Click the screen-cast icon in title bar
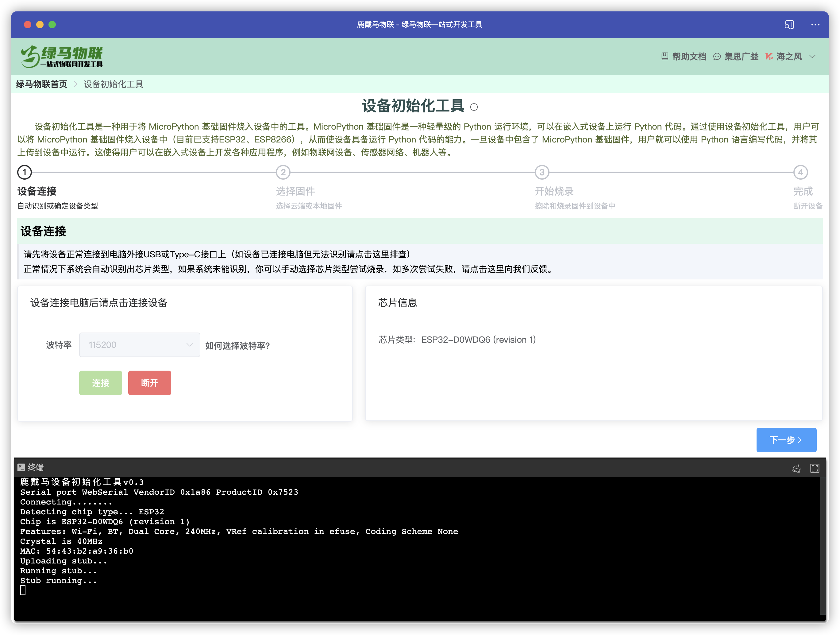 click(x=789, y=24)
